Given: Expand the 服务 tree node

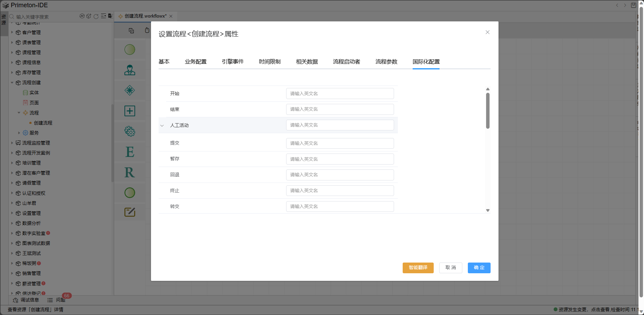Looking at the screenshot, I should click(19, 133).
